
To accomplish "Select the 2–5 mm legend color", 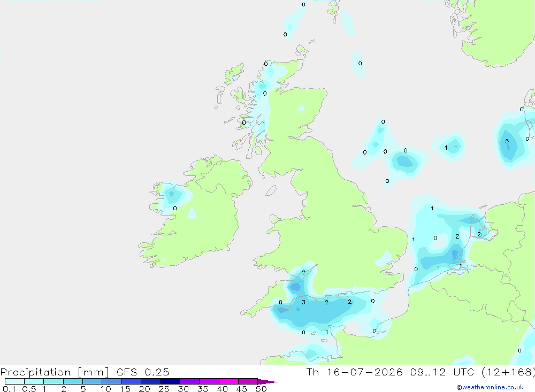I will pyautogui.click(x=73, y=381).
